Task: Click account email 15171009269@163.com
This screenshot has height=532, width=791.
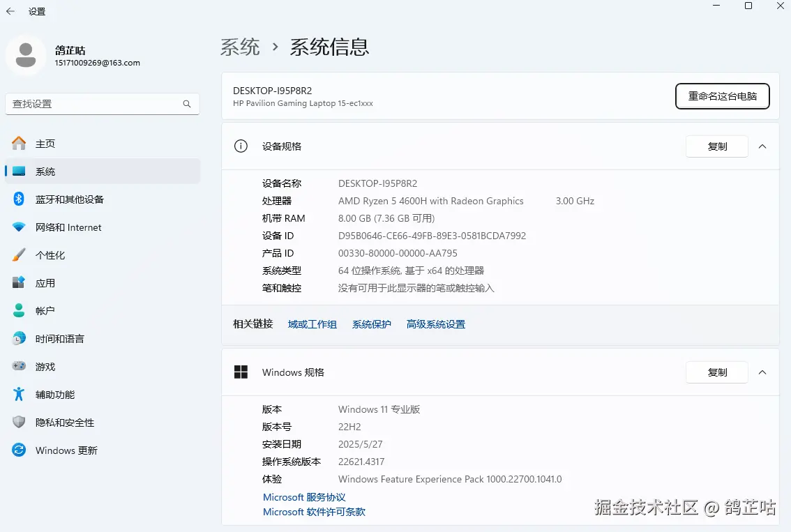Action: [x=98, y=63]
